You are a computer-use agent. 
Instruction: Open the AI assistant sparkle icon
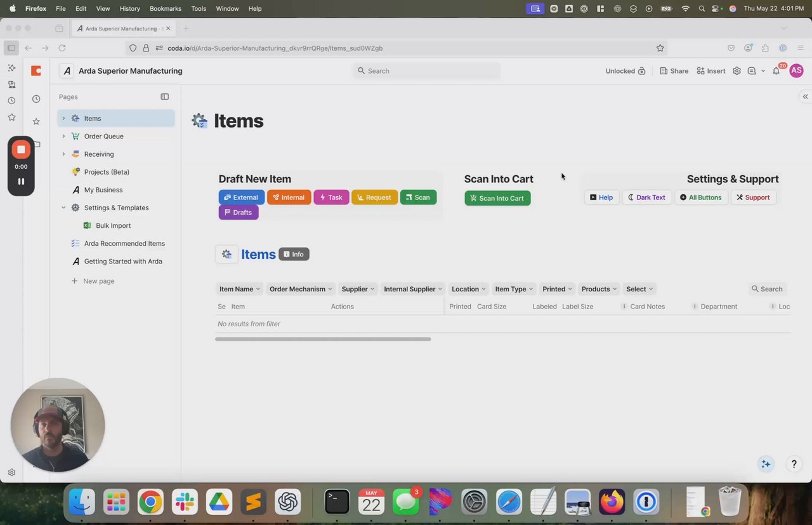pos(766,464)
